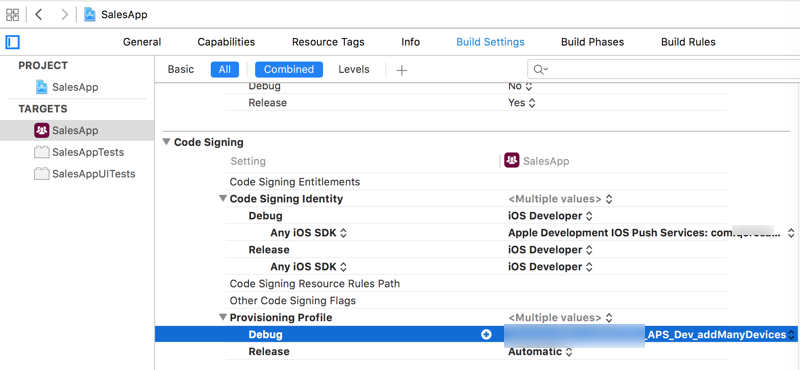The width and height of the screenshot is (800, 370).
Task: Open the Capabilities tab
Action: pos(226,42)
